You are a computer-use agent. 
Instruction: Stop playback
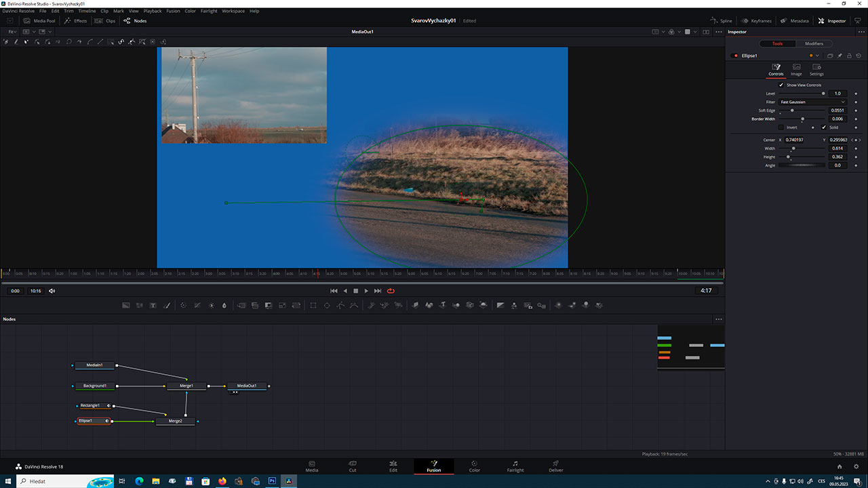(355, 291)
